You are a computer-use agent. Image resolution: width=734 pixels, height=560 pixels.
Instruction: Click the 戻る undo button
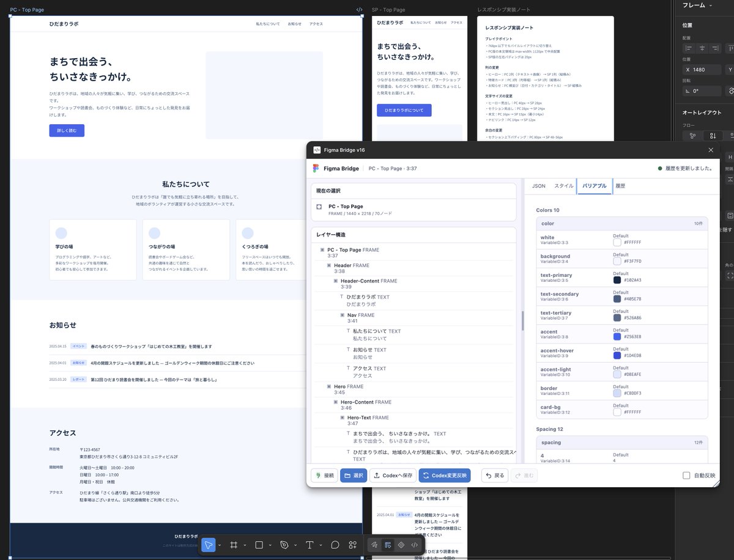point(495,476)
